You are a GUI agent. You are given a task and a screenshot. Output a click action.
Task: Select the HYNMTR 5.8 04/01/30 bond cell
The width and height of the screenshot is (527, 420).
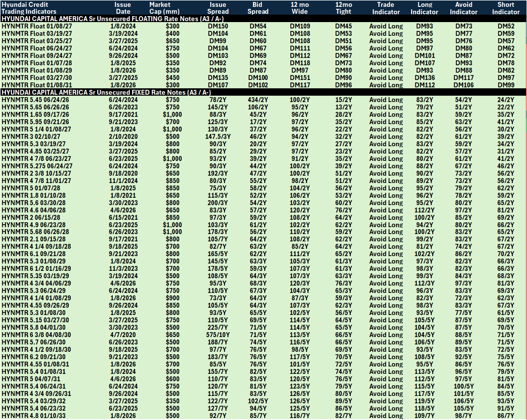tap(33, 327)
